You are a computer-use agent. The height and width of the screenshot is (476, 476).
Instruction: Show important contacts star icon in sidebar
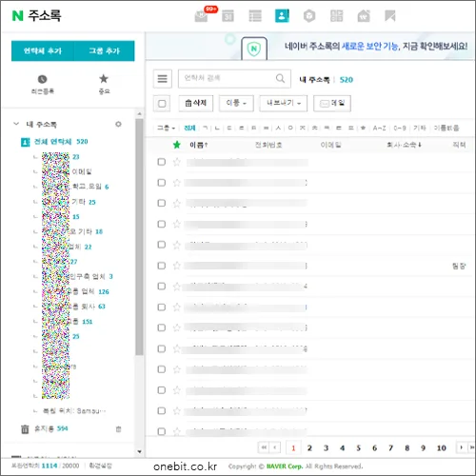(104, 78)
